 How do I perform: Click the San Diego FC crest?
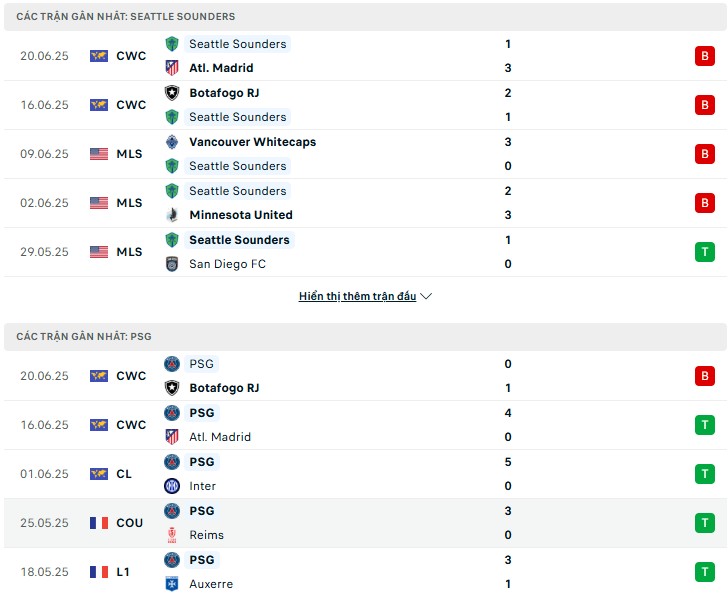pos(172,264)
